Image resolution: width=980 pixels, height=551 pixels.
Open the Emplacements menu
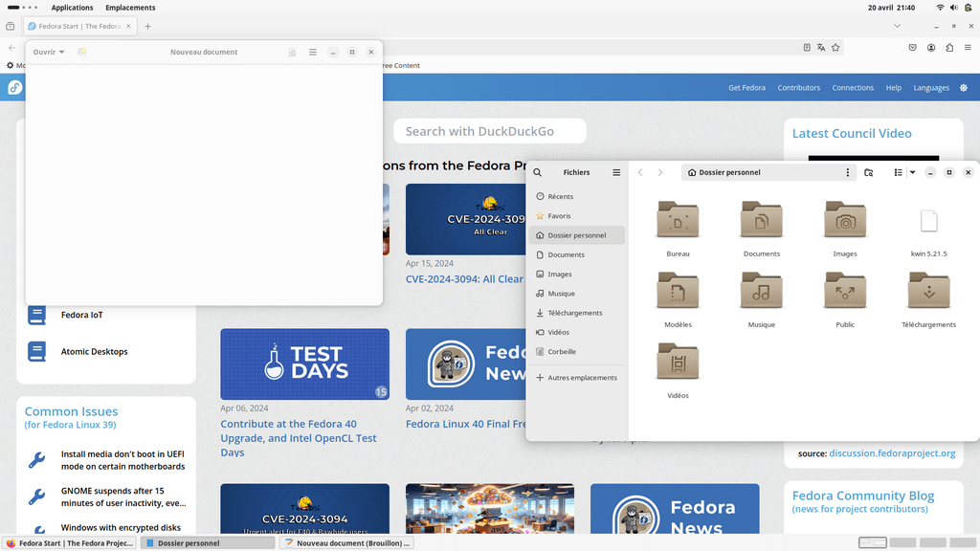point(130,8)
